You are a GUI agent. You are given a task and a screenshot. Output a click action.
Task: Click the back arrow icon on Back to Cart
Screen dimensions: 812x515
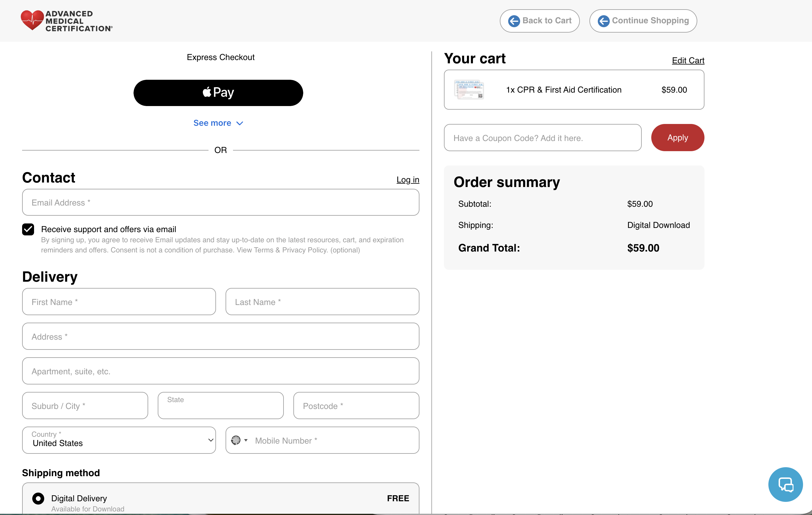(x=514, y=21)
